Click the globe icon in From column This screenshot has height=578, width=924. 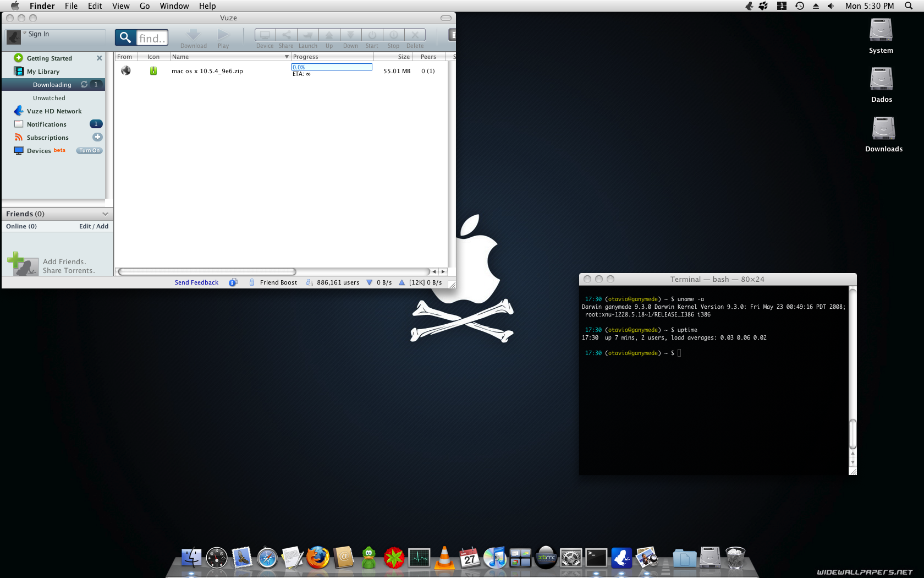pos(126,70)
